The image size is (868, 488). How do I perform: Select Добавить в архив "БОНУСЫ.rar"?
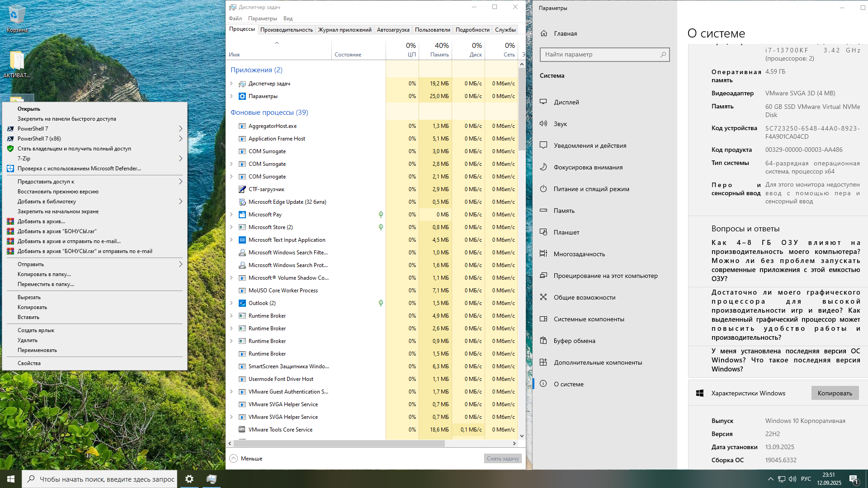95,231
